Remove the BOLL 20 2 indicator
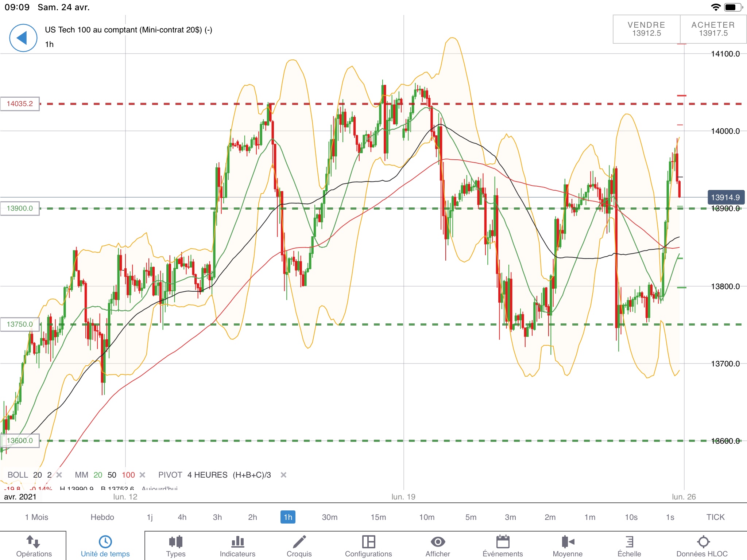This screenshot has width=747, height=560. [x=59, y=475]
